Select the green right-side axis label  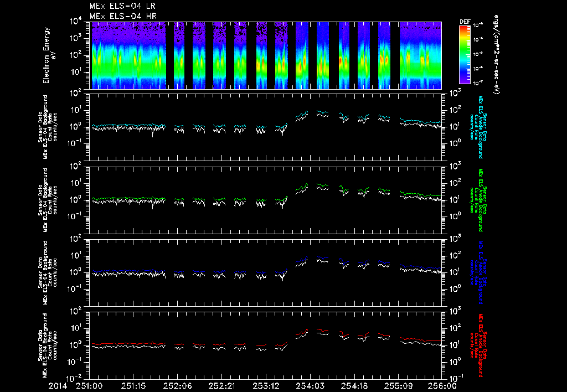(x=478, y=200)
